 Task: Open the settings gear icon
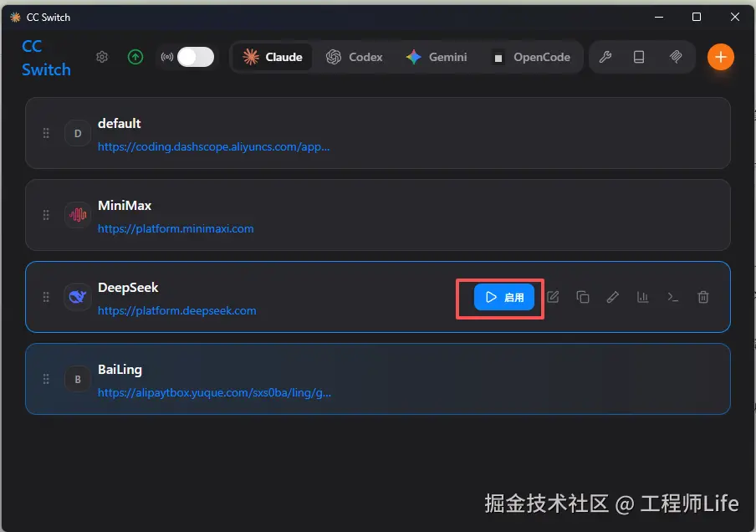pyautogui.click(x=102, y=57)
